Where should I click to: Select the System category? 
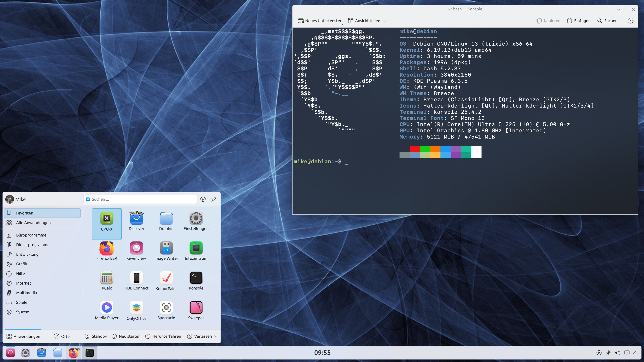tap(42, 312)
